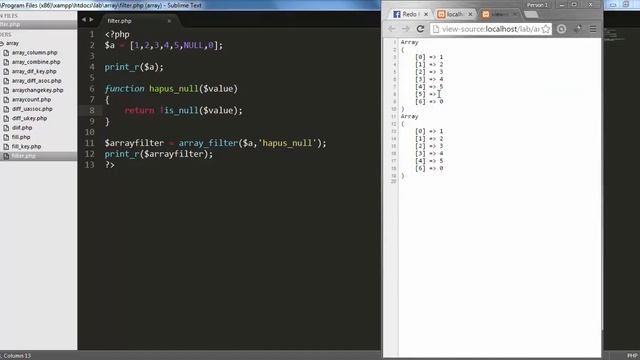640x360 pixels.
Task: Click array_filter call on line 11
Action: click(208, 143)
